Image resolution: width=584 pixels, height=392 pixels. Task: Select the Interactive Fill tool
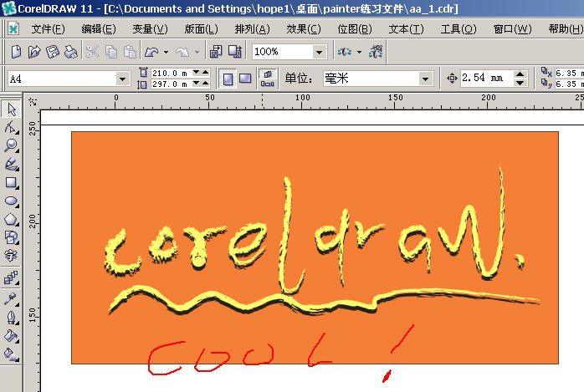pos(11,354)
